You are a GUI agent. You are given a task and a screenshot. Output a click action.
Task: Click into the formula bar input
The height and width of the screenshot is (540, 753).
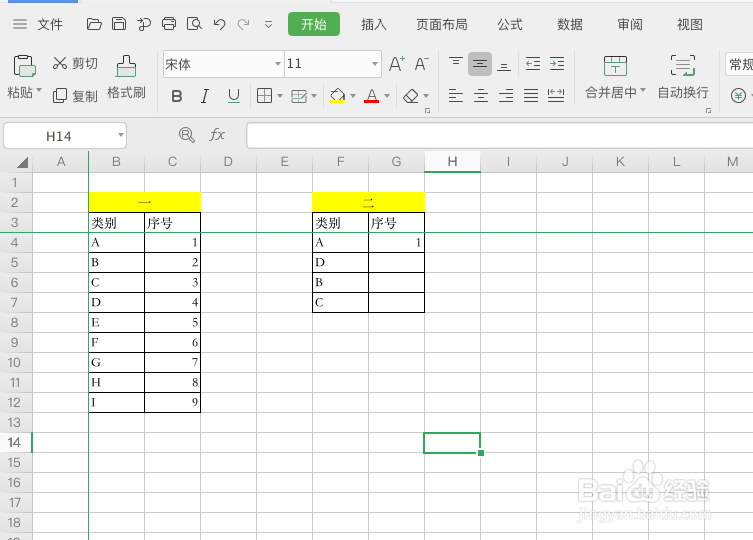499,135
